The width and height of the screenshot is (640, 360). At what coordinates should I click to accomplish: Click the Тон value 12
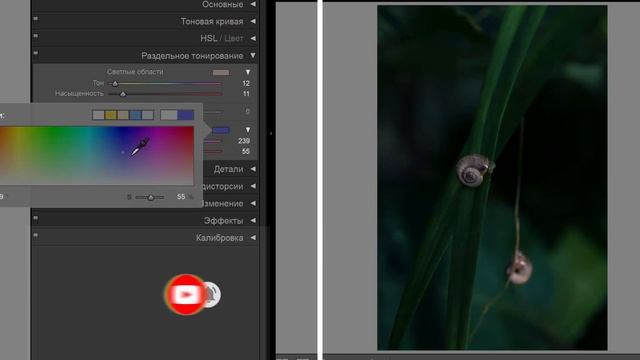(x=246, y=83)
